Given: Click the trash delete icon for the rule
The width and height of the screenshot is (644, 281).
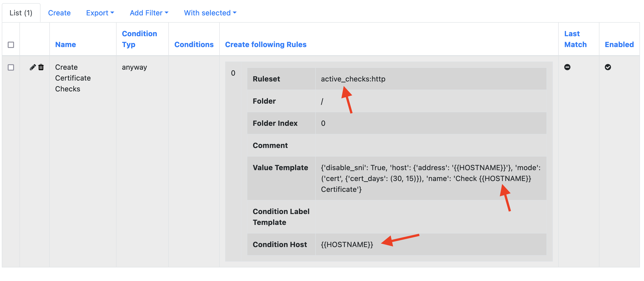Looking at the screenshot, I should point(41,67).
